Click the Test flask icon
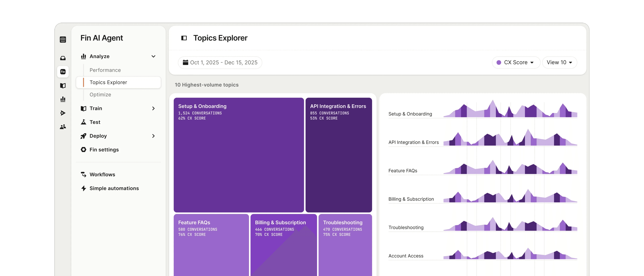644x276 pixels. point(84,122)
